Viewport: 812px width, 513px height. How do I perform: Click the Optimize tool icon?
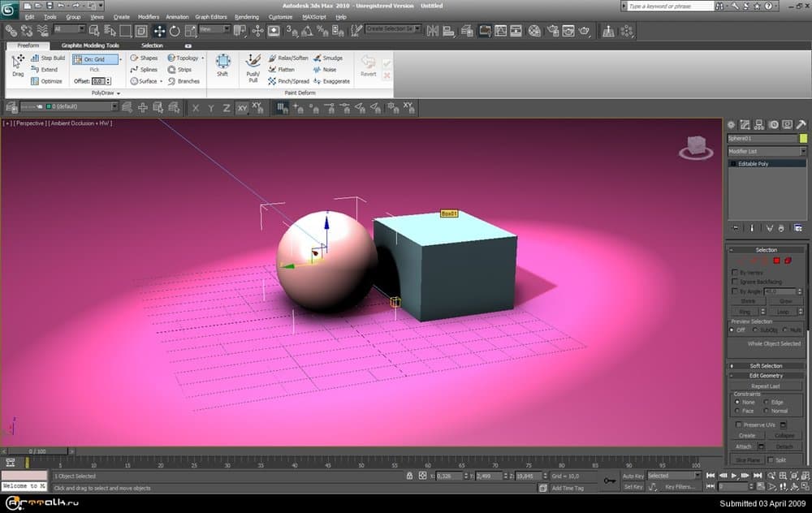point(35,81)
